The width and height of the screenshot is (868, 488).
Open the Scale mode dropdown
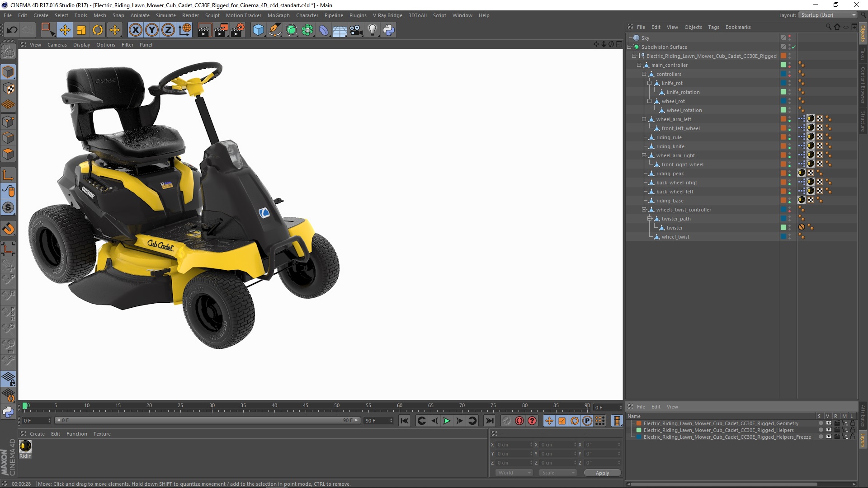(x=558, y=473)
